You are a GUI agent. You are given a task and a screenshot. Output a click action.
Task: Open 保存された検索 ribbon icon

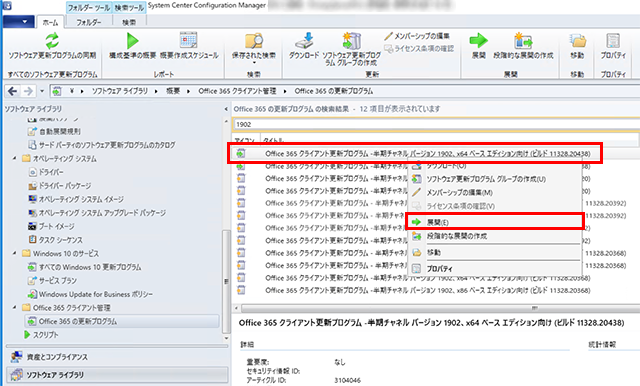(254, 41)
